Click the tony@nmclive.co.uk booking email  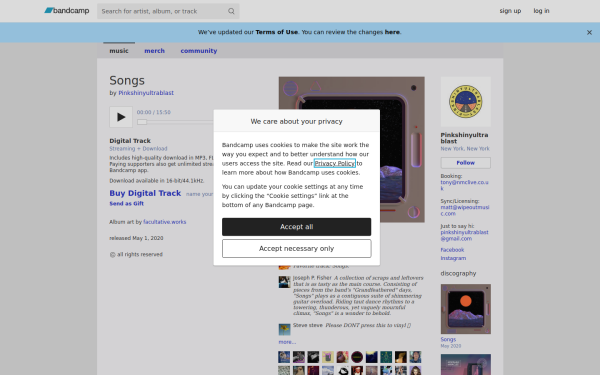tap(465, 185)
